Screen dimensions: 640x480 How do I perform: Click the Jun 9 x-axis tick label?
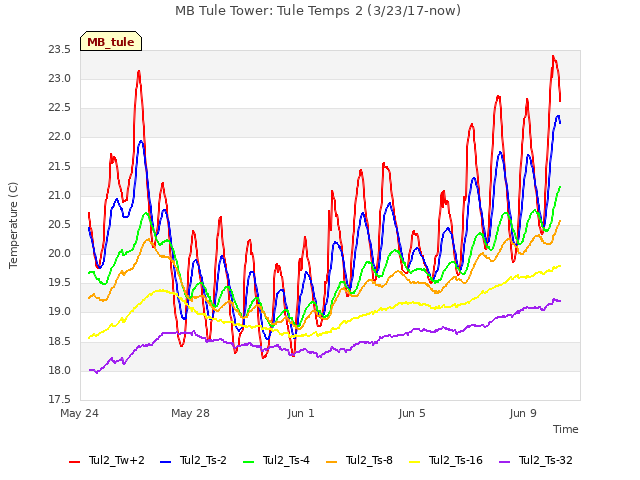(x=523, y=413)
